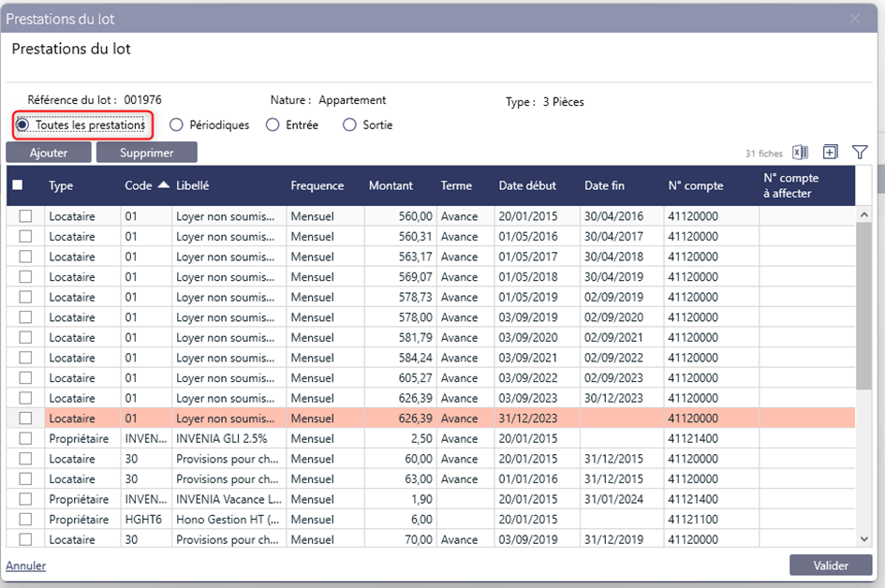The height and width of the screenshot is (588, 885).
Task: Click the Ajouter button
Action: tap(49, 153)
